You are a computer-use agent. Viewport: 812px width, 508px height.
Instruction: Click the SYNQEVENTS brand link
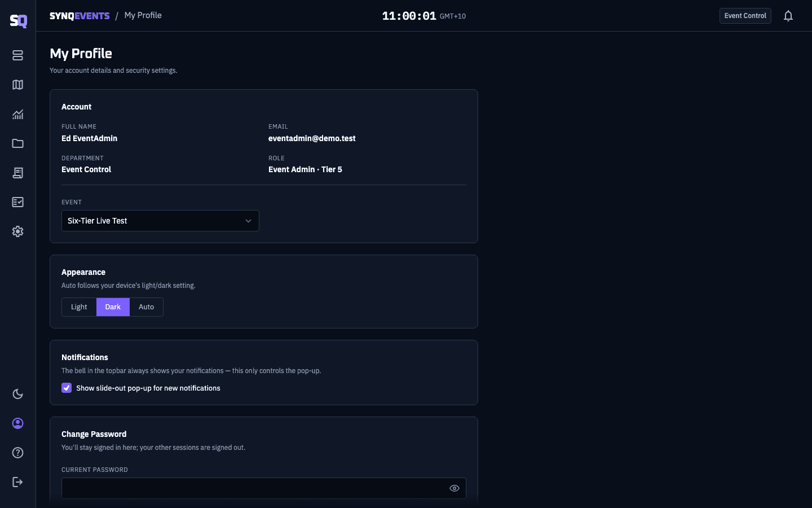click(80, 16)
